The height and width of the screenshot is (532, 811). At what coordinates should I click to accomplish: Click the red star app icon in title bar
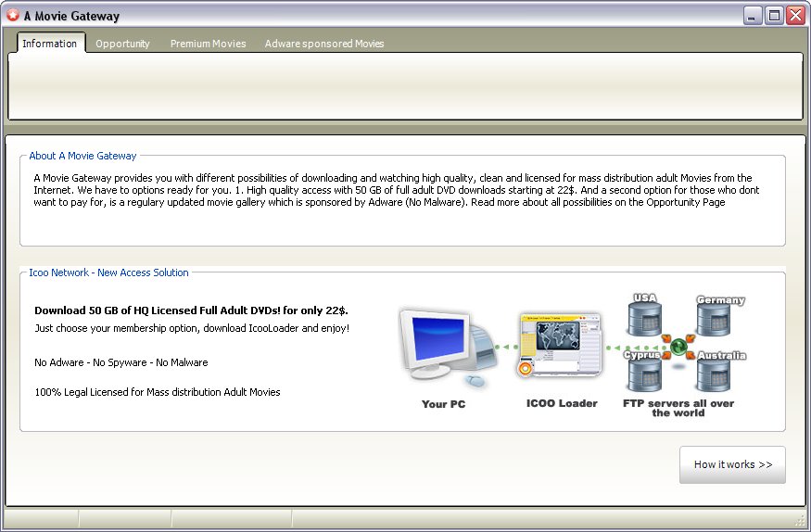click(x=12, y=15)
